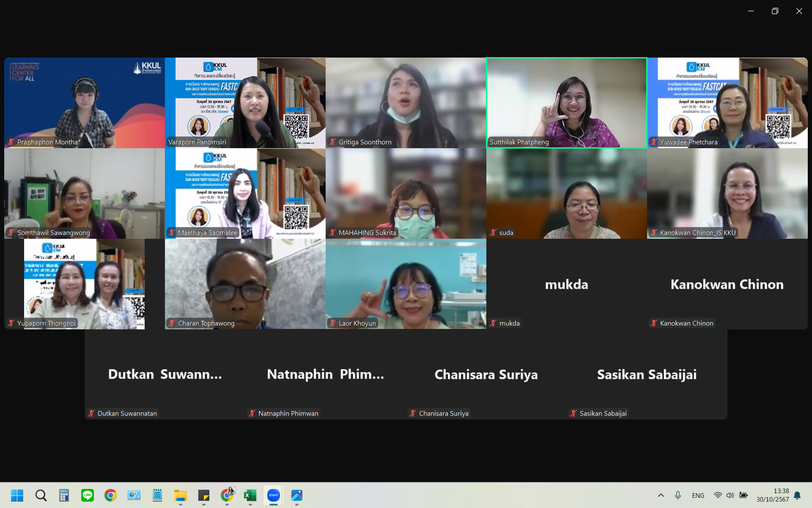Open Sticky Notes taskbar icon
Screen dimensions: 812x508
(204, 495)
